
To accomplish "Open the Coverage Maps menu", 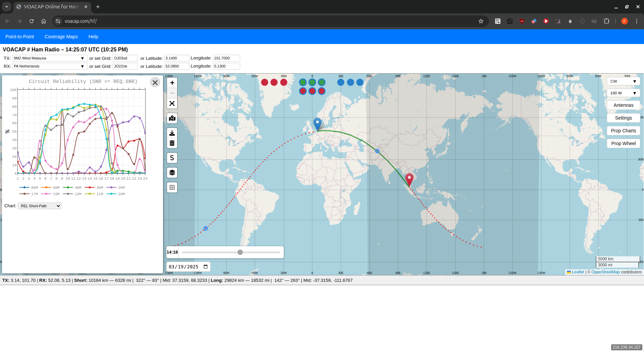I will [61, 37].
